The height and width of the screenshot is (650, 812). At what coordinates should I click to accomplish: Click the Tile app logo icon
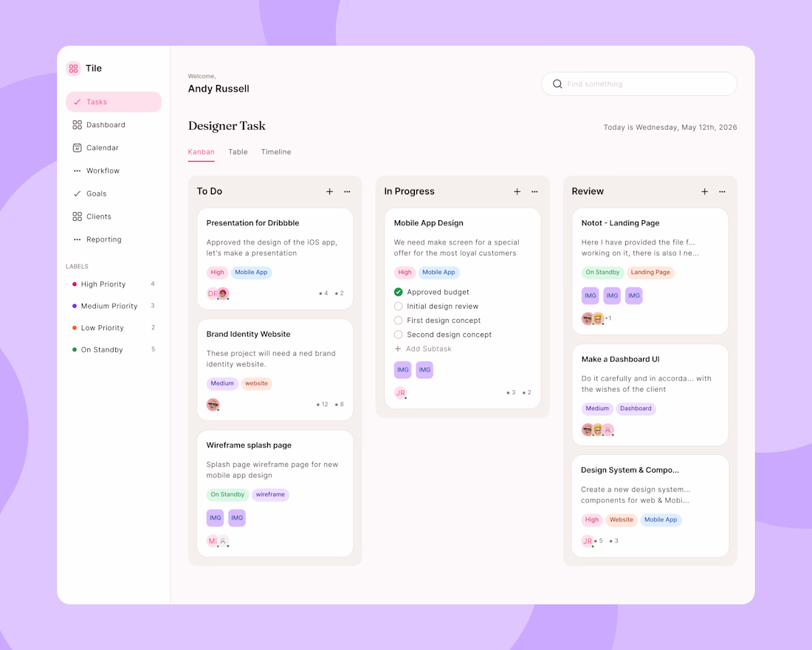point(74,69)
